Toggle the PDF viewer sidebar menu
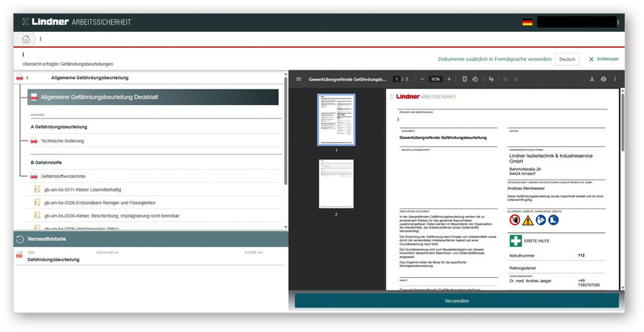 pos(298,79)
